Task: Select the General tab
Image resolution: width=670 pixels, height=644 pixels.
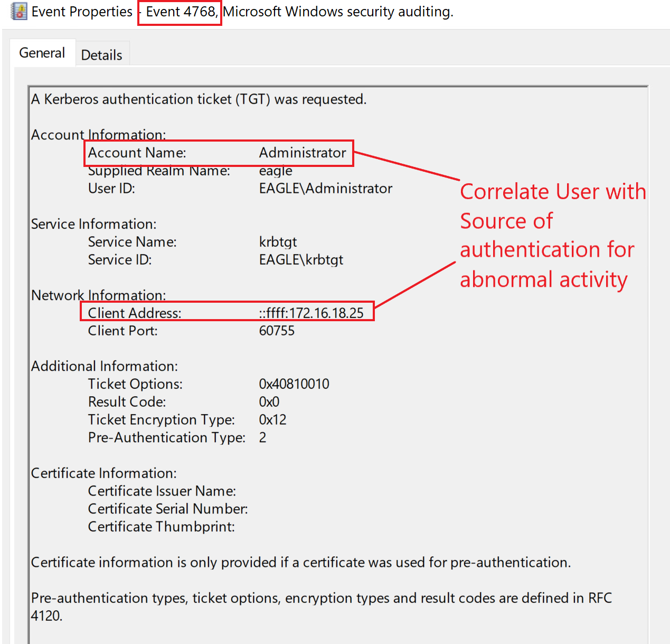Action: 42,53
